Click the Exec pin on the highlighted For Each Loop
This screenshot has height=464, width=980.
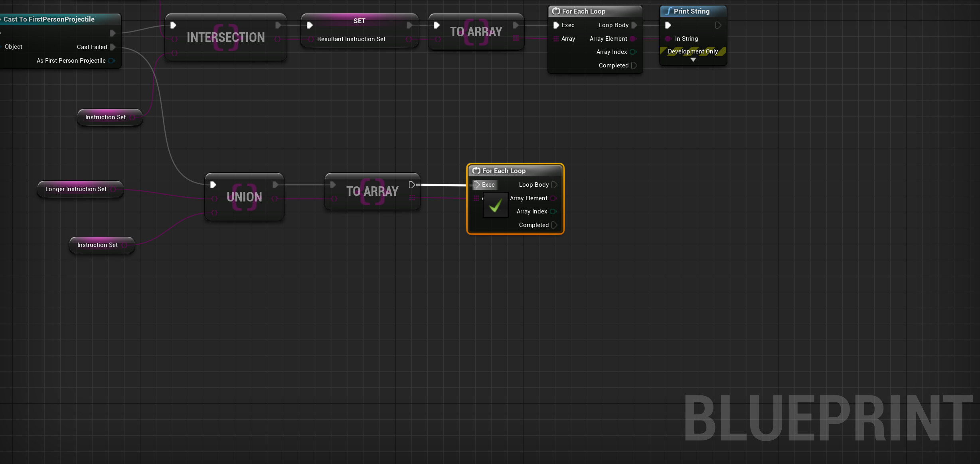(x=477, y=185)
